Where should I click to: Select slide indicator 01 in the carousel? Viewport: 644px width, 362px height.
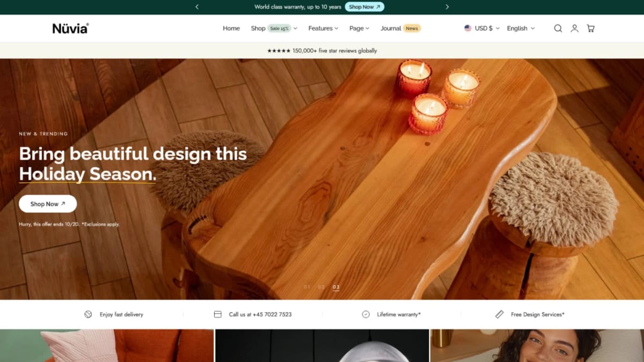pyautogui.click(x=307, y=287)
